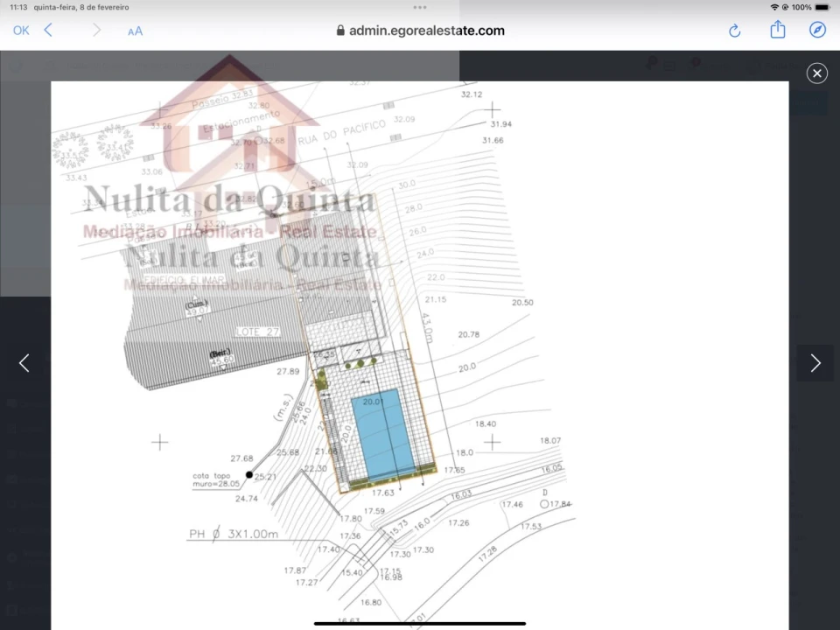
Task: Tap the battery indicator in status bar
Action: (x=822, y=7)
